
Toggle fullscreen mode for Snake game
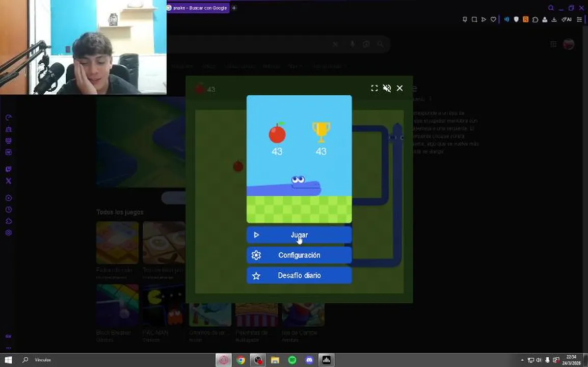[374, 88]
